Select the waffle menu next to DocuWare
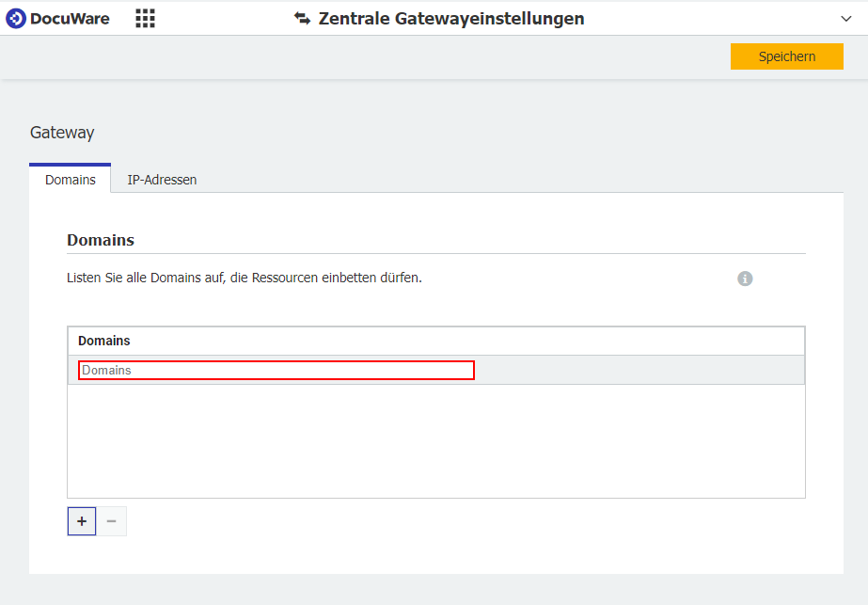 (x=145, y=18)
